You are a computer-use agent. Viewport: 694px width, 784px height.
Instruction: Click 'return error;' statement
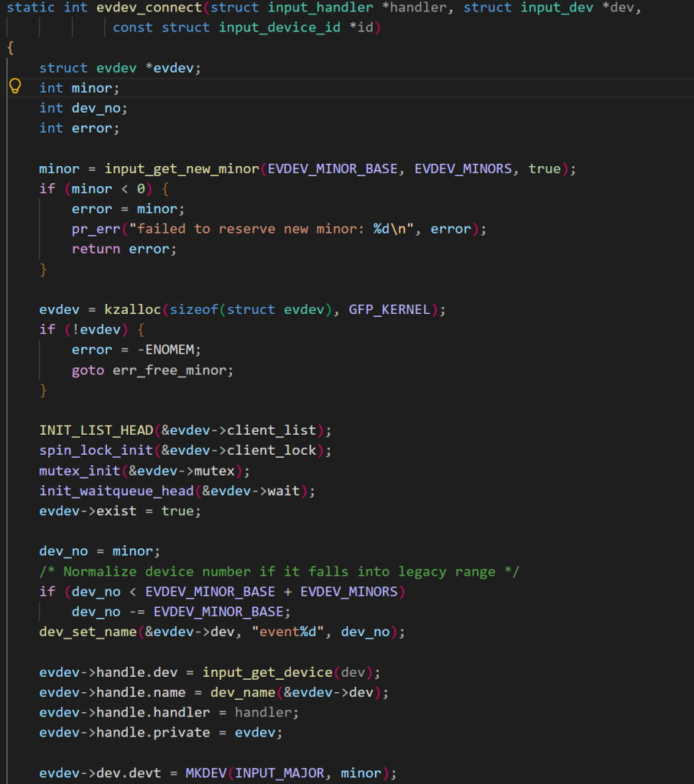(x=124, y=249)
